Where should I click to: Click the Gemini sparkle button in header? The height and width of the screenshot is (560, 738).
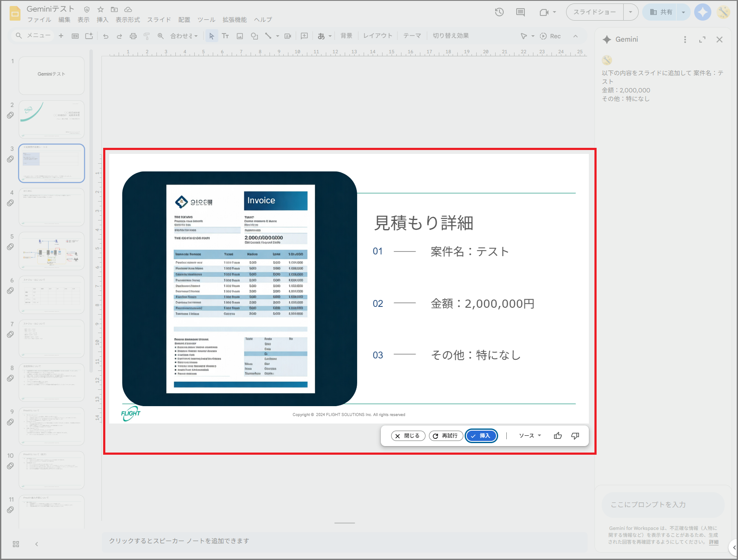(x=703, y=12)
